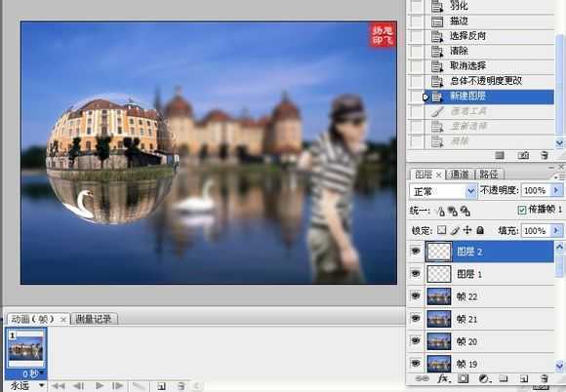
Task: Create a new layer in Layers panel
Action: [524, 378]
